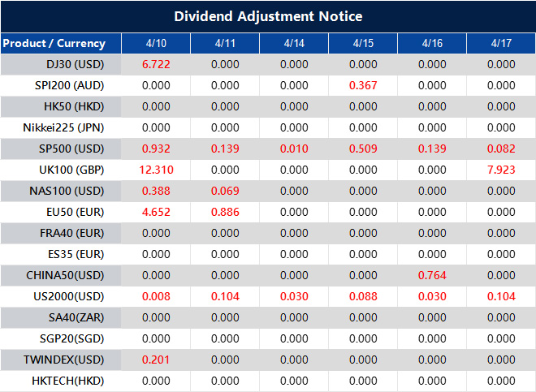
Task: Click the 4/17 date column header
Action: tap(501, 43)
